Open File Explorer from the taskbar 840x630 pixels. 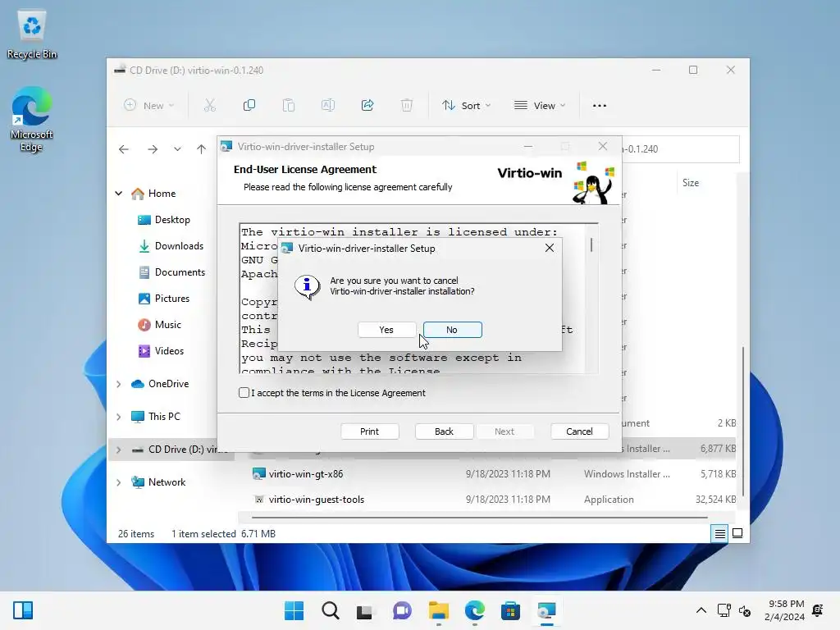pos(438,610)
